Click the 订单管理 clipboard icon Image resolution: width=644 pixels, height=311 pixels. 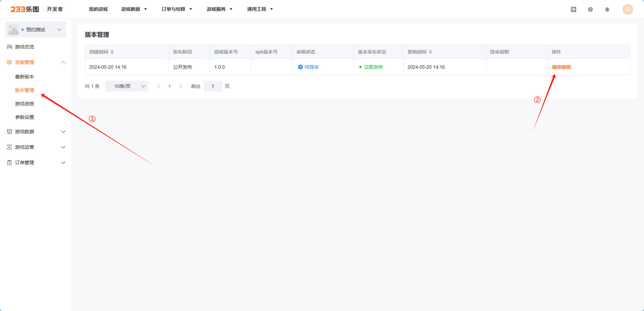[9, 163]
